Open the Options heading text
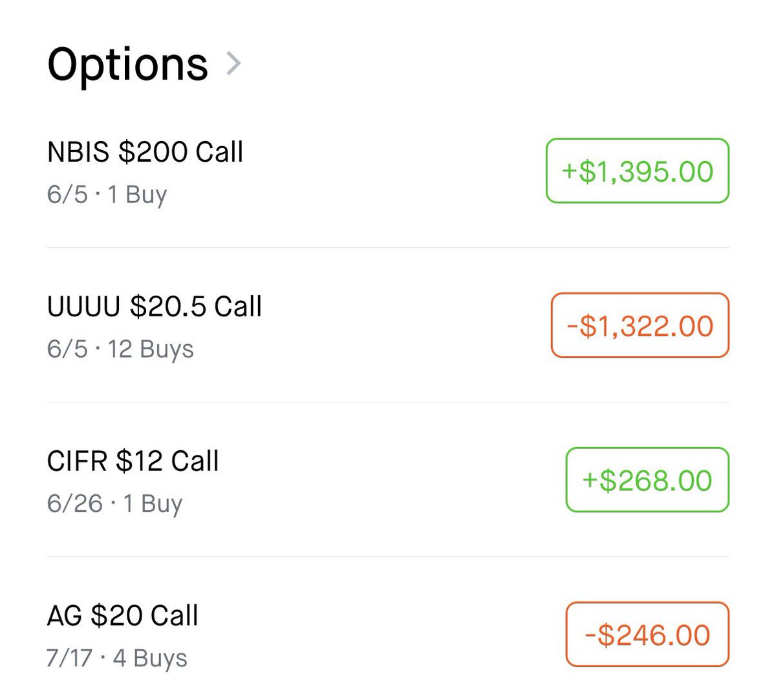 pyautogui.click(x=128, y=65)
